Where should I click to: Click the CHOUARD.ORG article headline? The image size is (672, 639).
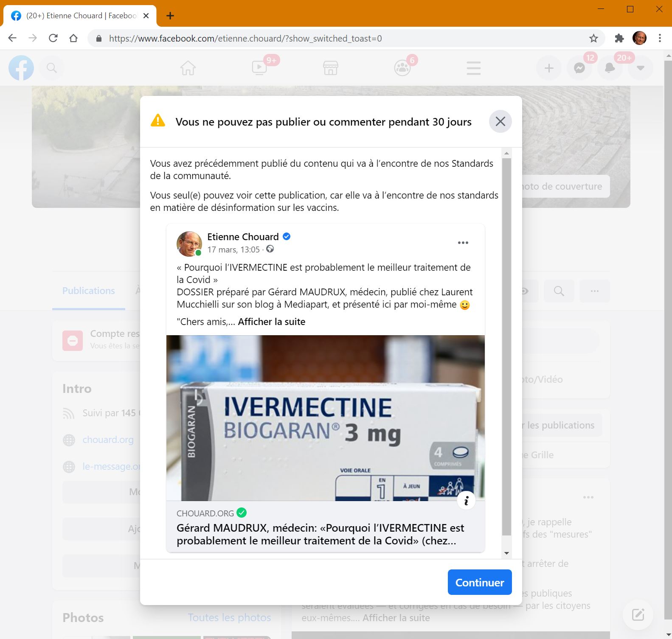pyautogui.click(x=321, y=534)
